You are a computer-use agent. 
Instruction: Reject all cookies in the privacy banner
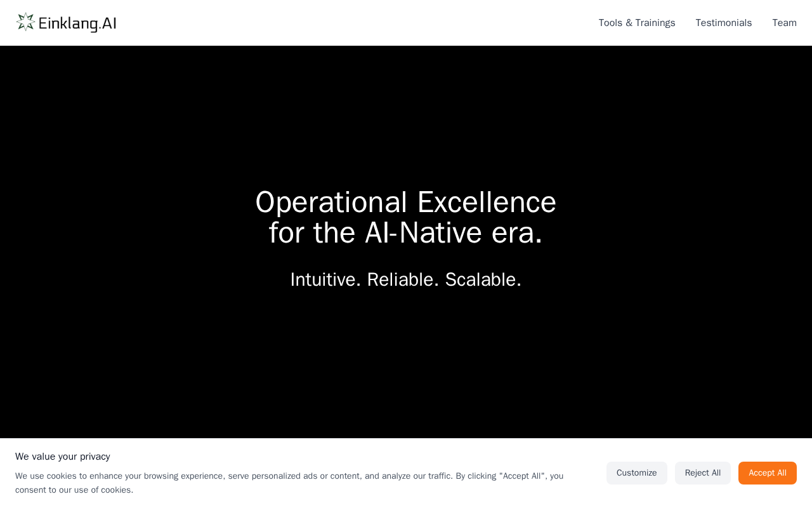coord(703,473)
